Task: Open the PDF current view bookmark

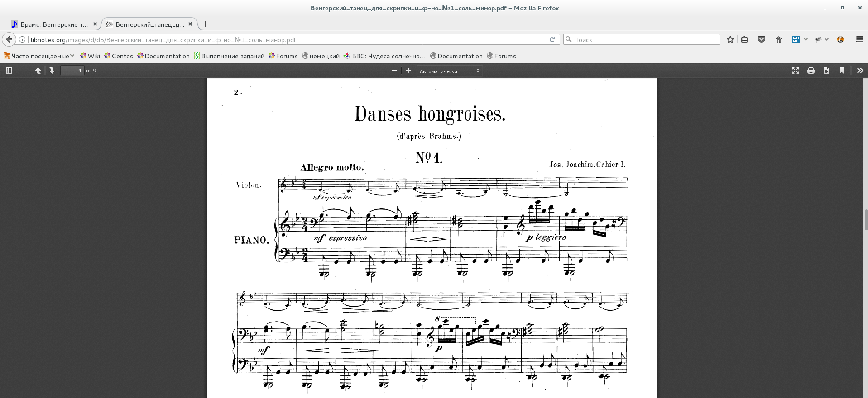Action: [842, 71]
